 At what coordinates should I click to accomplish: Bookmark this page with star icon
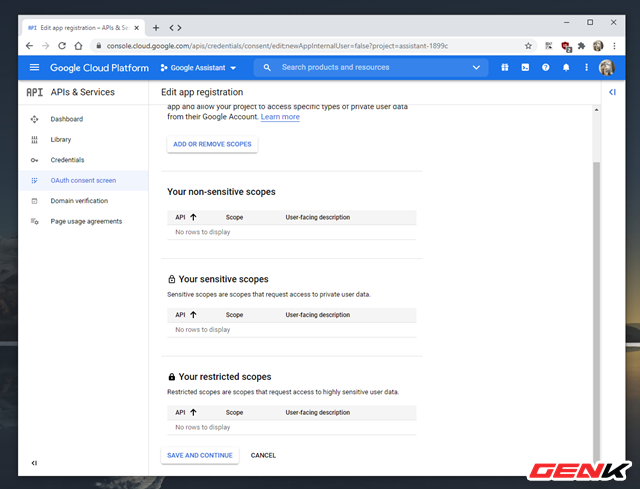click(x=528, y=46)
